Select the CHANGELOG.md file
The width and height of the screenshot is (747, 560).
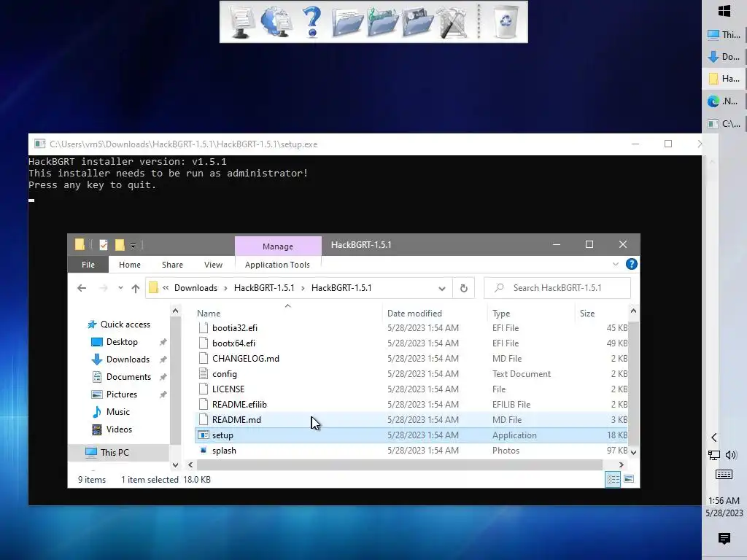[x=411, y=359]
